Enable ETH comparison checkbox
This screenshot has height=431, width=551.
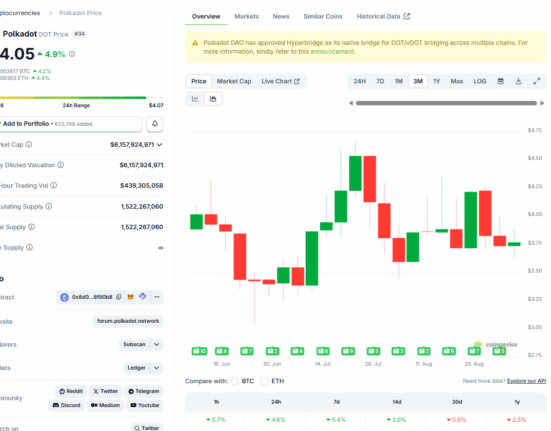click(265, 381)
